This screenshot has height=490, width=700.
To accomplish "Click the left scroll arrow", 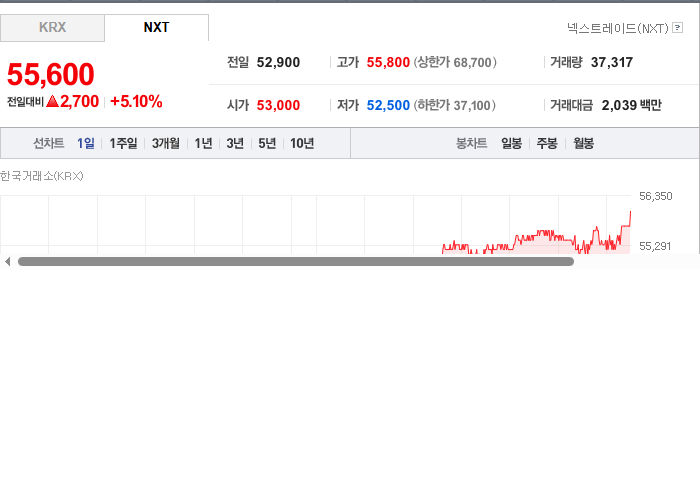I will (x=7, y=262).
